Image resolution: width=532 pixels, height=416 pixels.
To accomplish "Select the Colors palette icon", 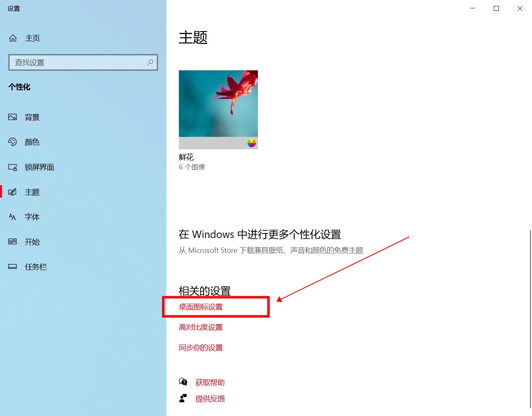I will click(12, 142).
